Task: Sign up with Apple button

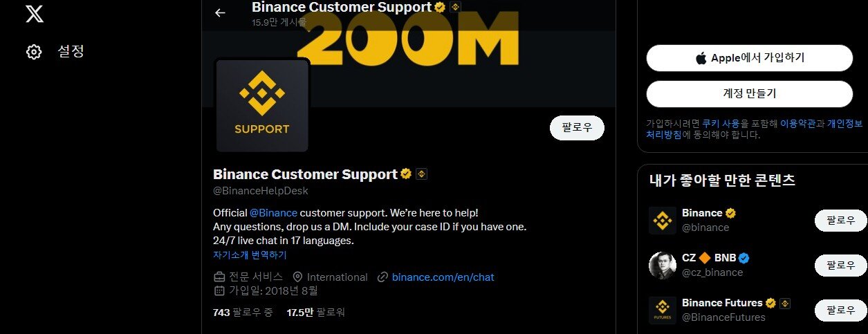Action: (x=750, y=58)
